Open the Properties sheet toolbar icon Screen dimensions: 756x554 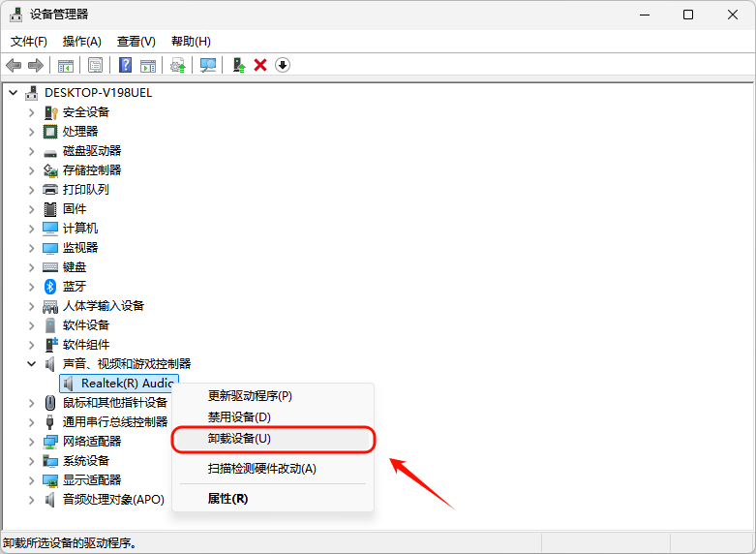[x=96, y=65]
